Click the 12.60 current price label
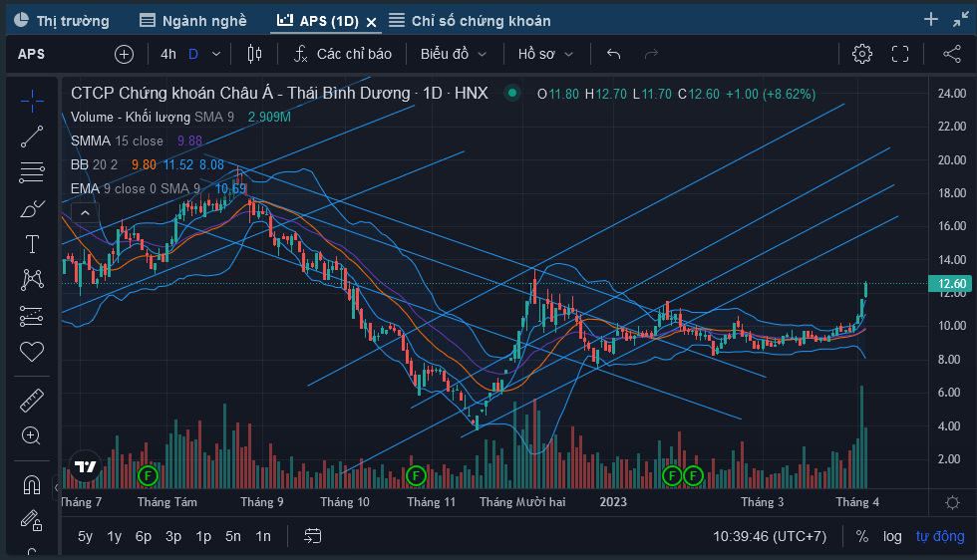The width and height of the screenshot is (977, 560). (x=951, y=284)
